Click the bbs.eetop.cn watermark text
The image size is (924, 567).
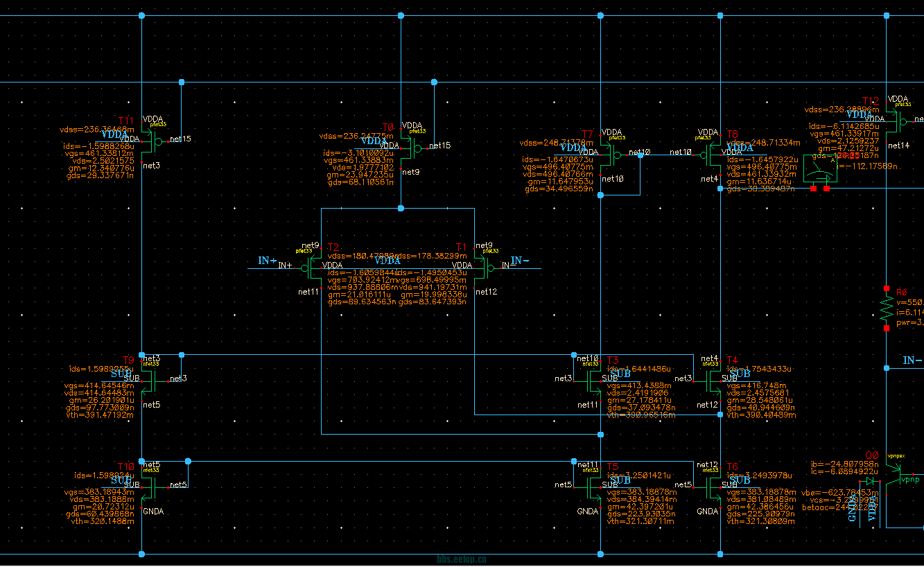(x=462, y=558)
